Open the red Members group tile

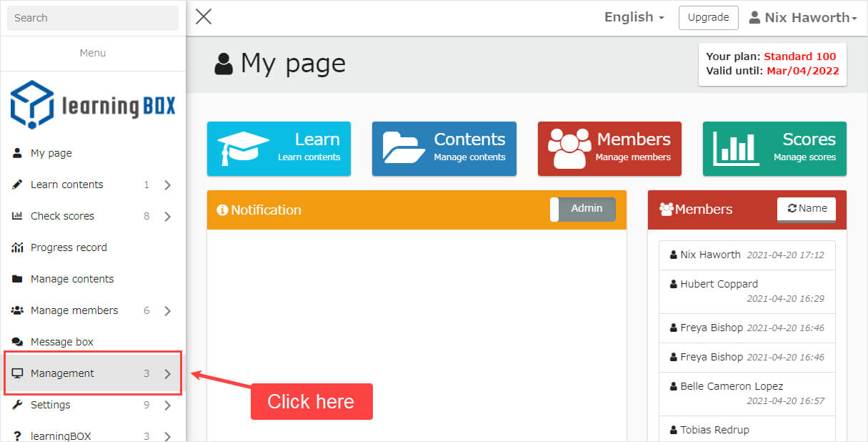point(609,148)
